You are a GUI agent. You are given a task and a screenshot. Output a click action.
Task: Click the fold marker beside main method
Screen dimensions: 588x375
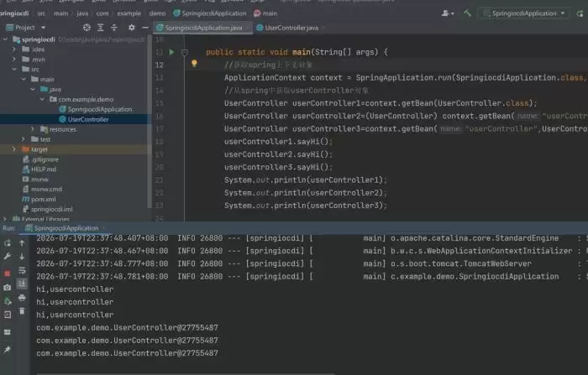185,52
